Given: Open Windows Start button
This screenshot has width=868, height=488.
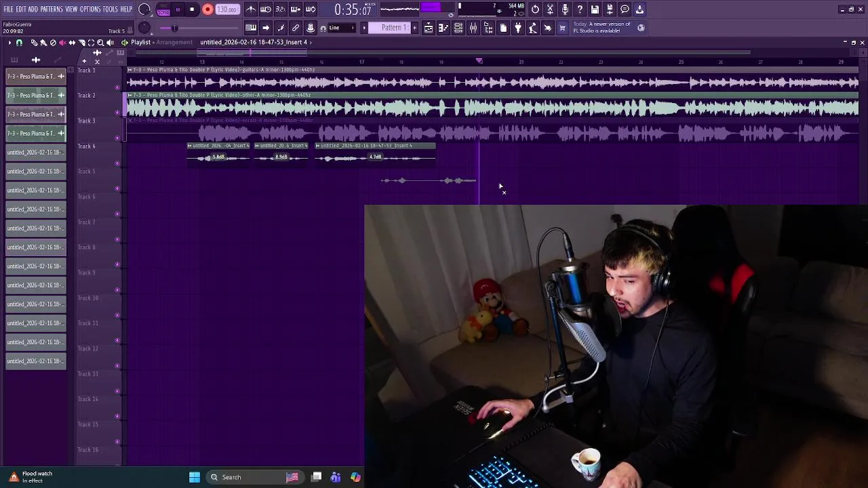Looking at the screenshot, I should [x=195, y=477].
